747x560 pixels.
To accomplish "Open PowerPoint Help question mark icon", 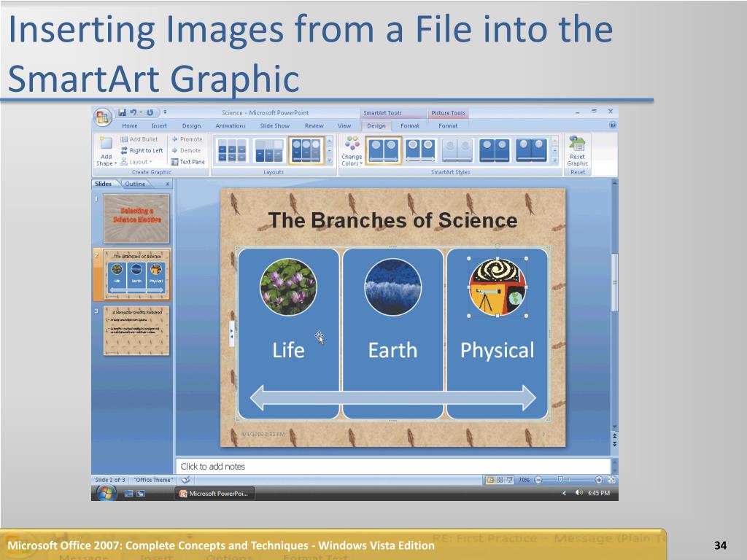I will 613,125.
